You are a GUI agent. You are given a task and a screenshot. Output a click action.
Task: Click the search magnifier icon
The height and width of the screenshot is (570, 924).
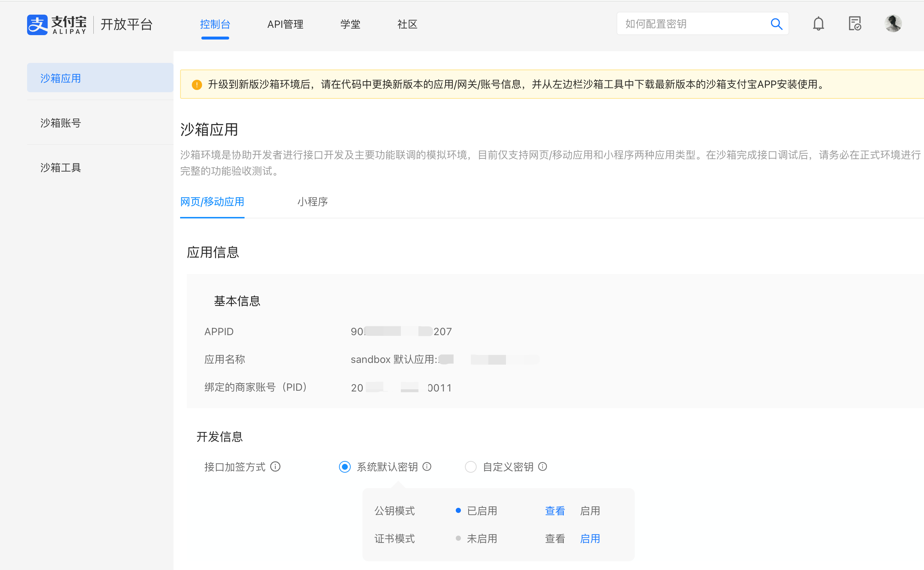(x=776, y=24)
